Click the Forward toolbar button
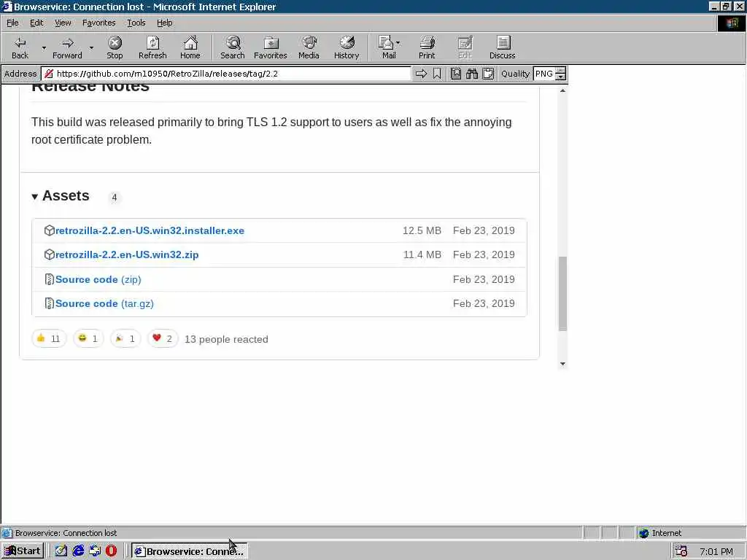Viewport: 747px width, 560px height. [67, 47]
